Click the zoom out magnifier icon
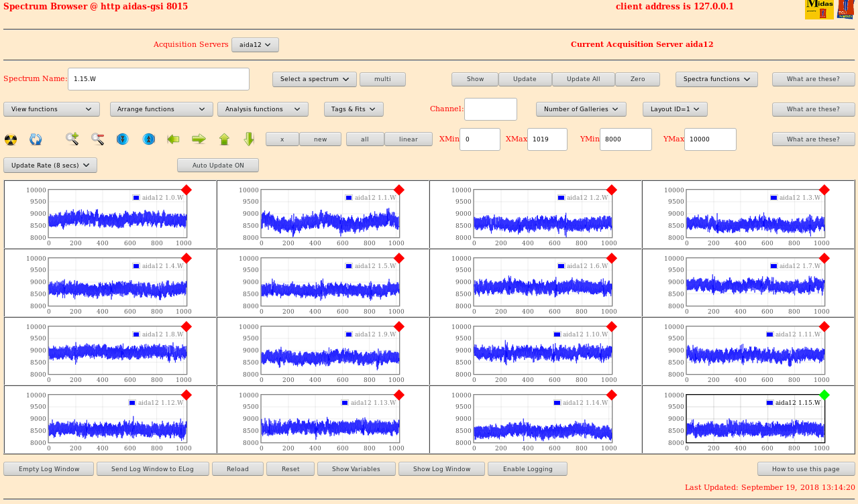The height and width of the screenshot is (504, 858). (x=98, y=139)
